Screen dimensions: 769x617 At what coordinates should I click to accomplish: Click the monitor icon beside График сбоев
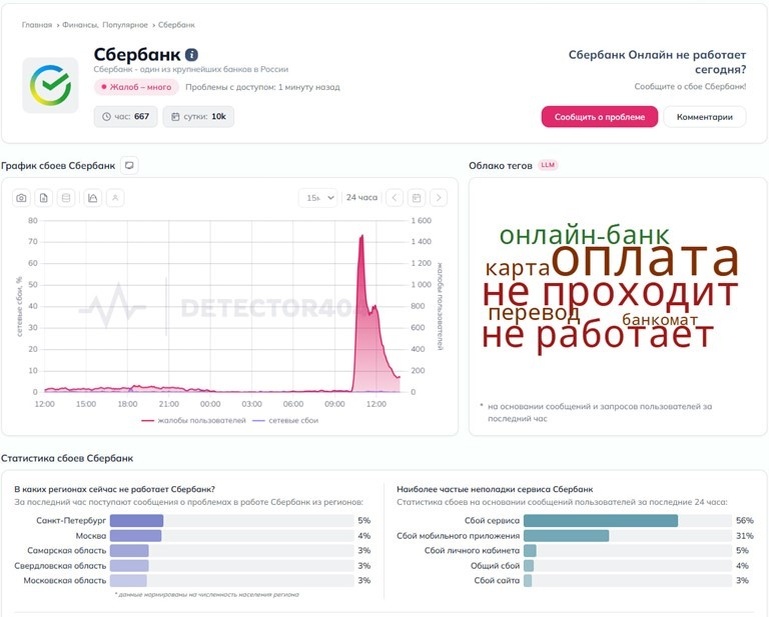[129, 165]
